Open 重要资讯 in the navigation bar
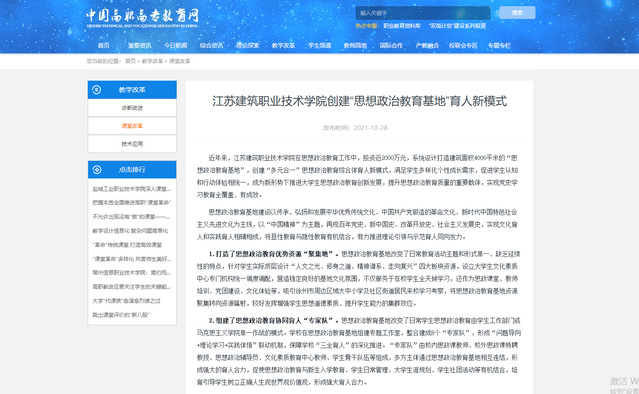The height and width of the screenshot is (394, 639). [139, 45]
